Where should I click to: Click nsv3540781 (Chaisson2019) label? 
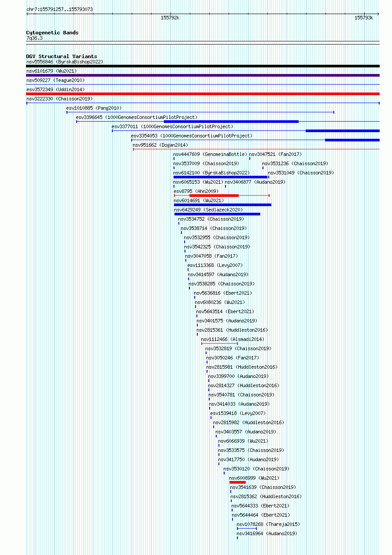(x=241, y=395)
